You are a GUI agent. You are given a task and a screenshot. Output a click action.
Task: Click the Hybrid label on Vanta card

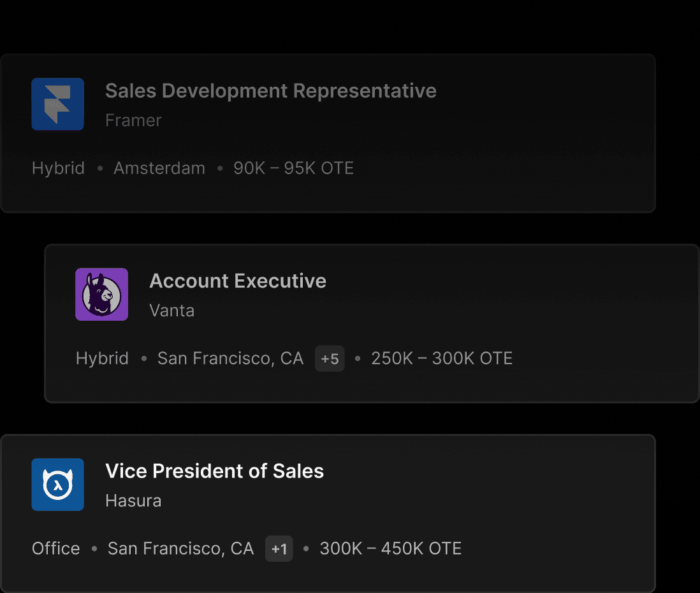click(102, 358)
